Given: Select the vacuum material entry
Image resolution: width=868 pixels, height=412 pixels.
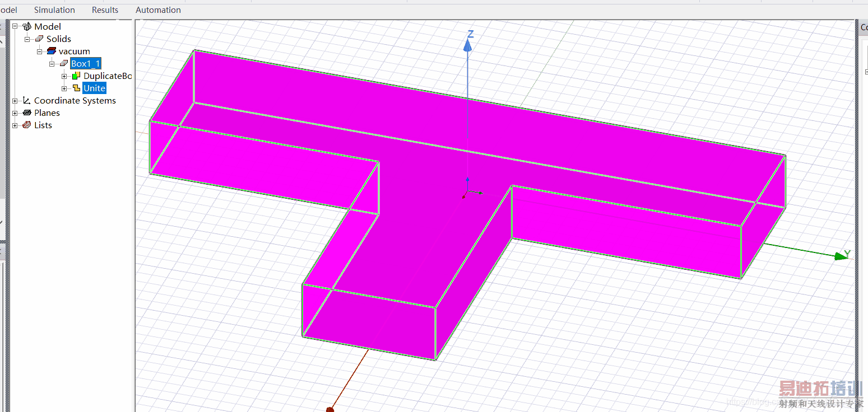Looking at the screenshot, I should tap(75, 51).
